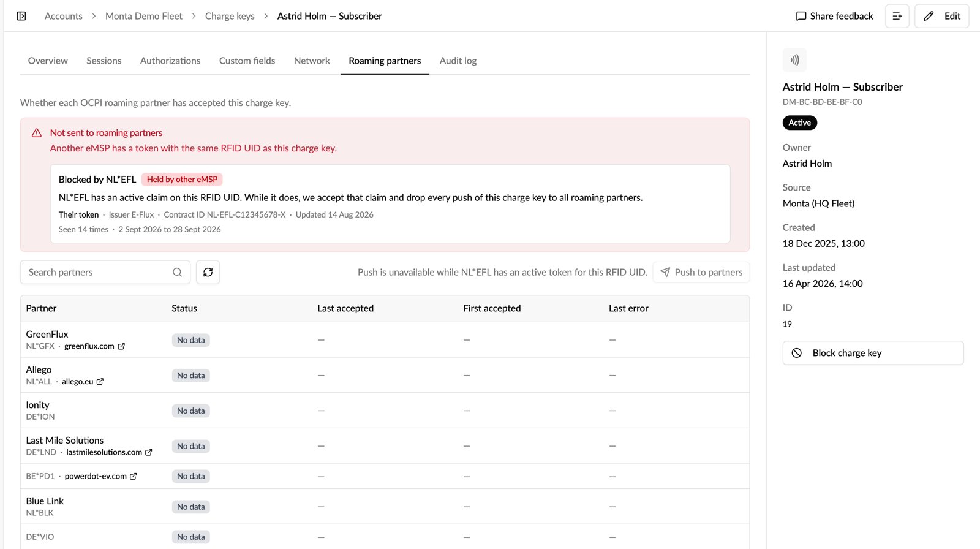Click the Held by other eMSP badge
This screenshot has width=980, height=549.
pyautogui.click(x=182, y=180)
